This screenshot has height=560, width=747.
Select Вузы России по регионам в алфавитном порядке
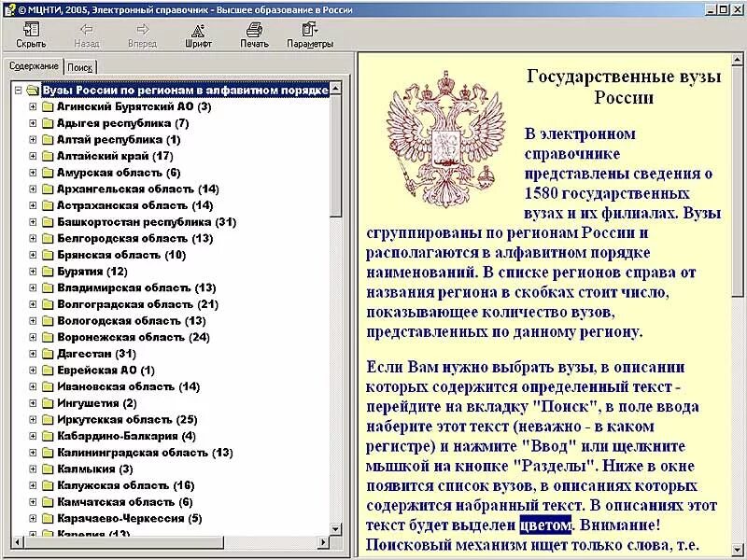click(x=185, y=90)
